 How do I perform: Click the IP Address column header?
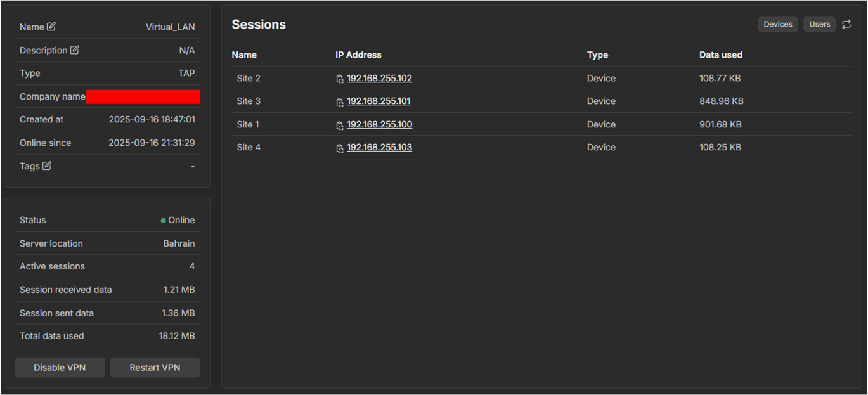tap(358, 55)
